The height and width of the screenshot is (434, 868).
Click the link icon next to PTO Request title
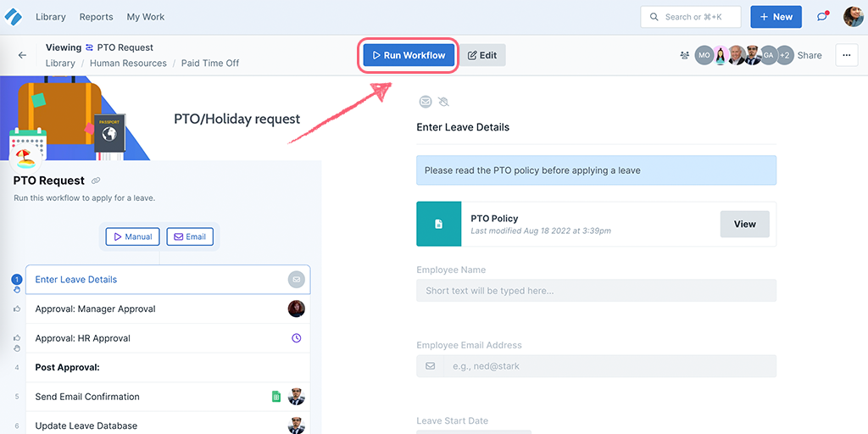(x=96, y=181)
